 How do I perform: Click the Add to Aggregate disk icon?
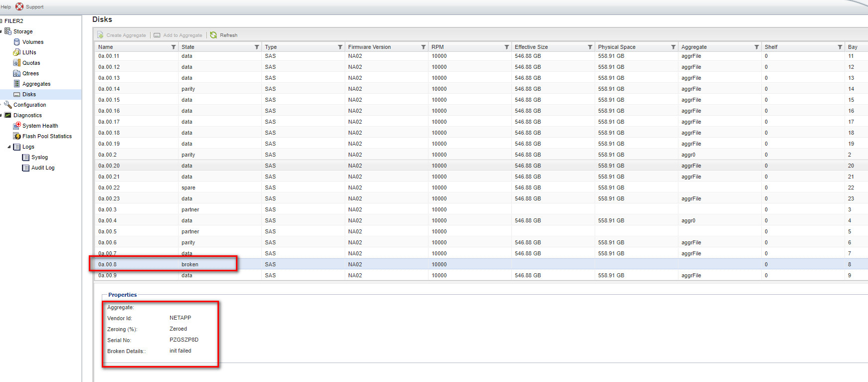[157, 35]
